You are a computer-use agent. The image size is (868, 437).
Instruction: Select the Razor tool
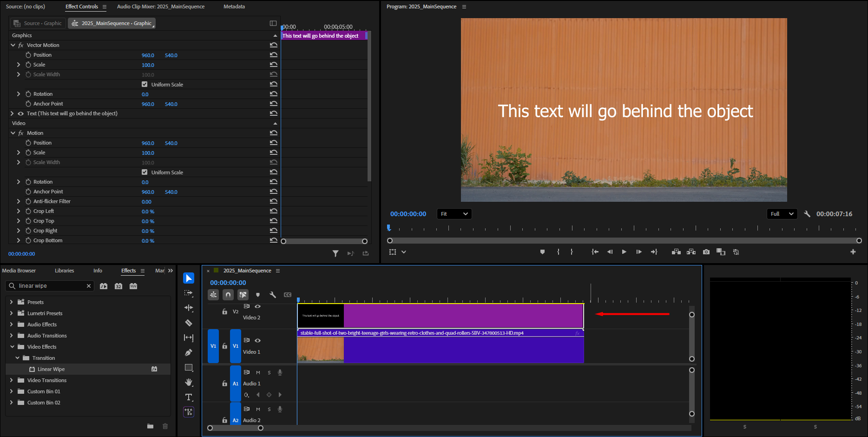click(189, 323)
